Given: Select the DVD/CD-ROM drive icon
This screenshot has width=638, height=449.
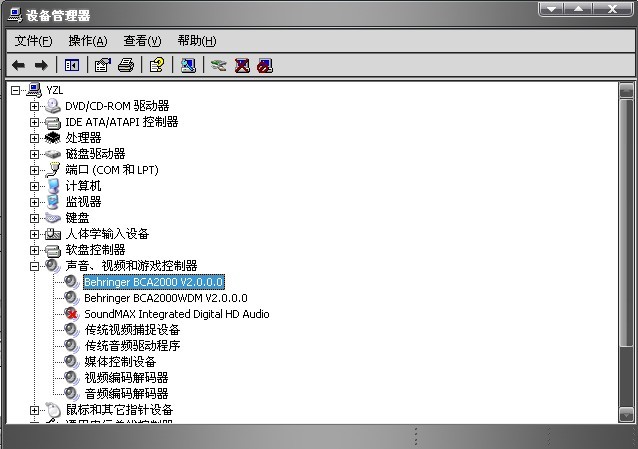Looking at the screenshot, I should point(52,106).
